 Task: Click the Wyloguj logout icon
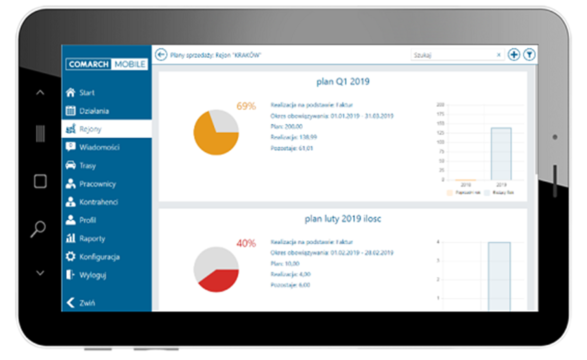[x=70, y=275]
